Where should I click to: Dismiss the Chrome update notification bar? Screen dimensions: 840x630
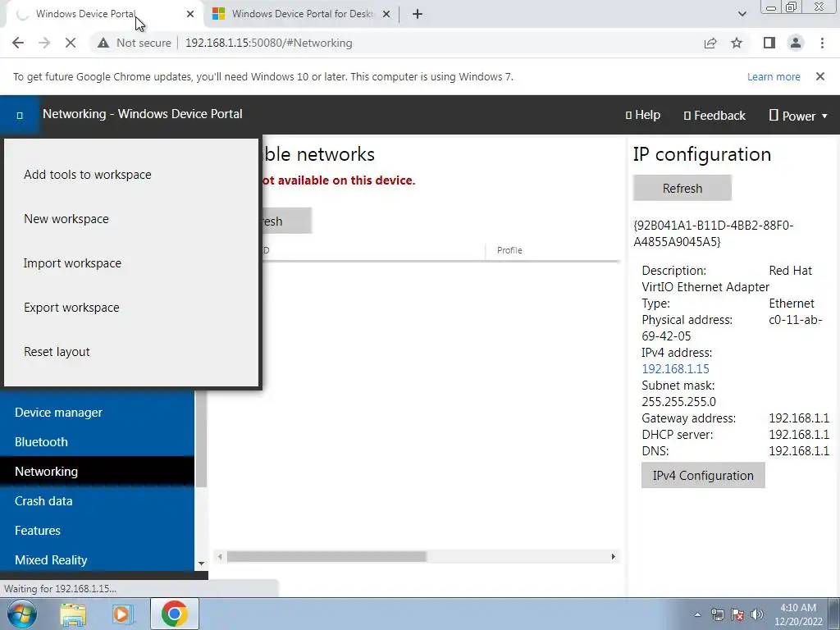coord(820,76)
